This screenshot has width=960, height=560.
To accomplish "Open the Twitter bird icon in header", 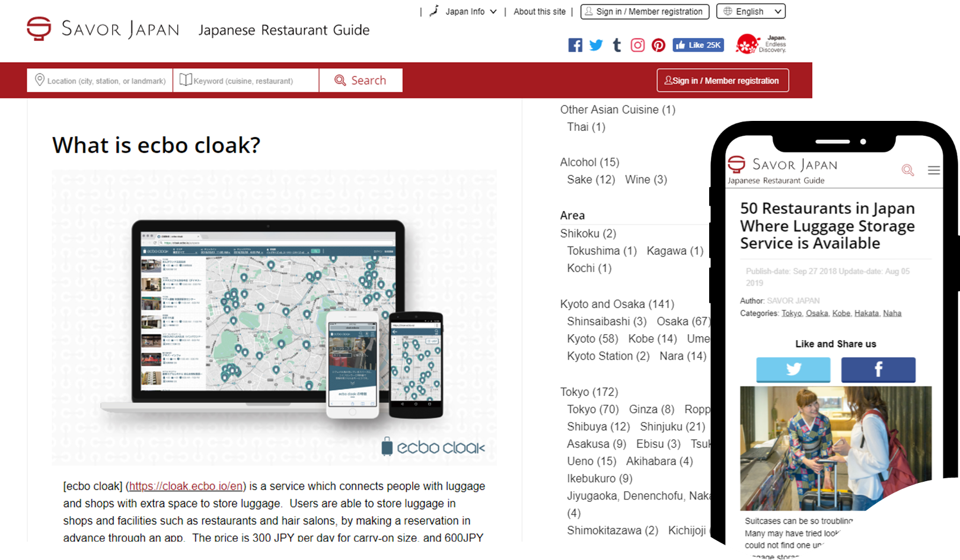I will click(596, 45).
